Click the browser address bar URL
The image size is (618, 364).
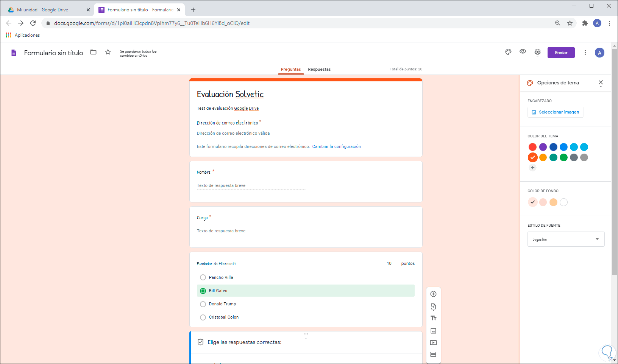152,23
